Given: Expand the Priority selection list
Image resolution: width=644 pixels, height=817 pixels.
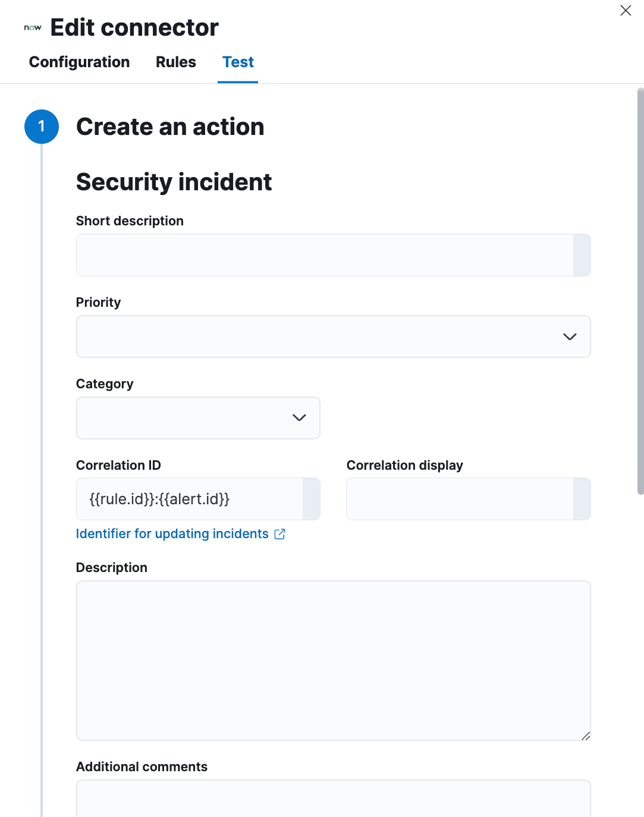Looking at the screenshot, I should click(x=333, y=337).
